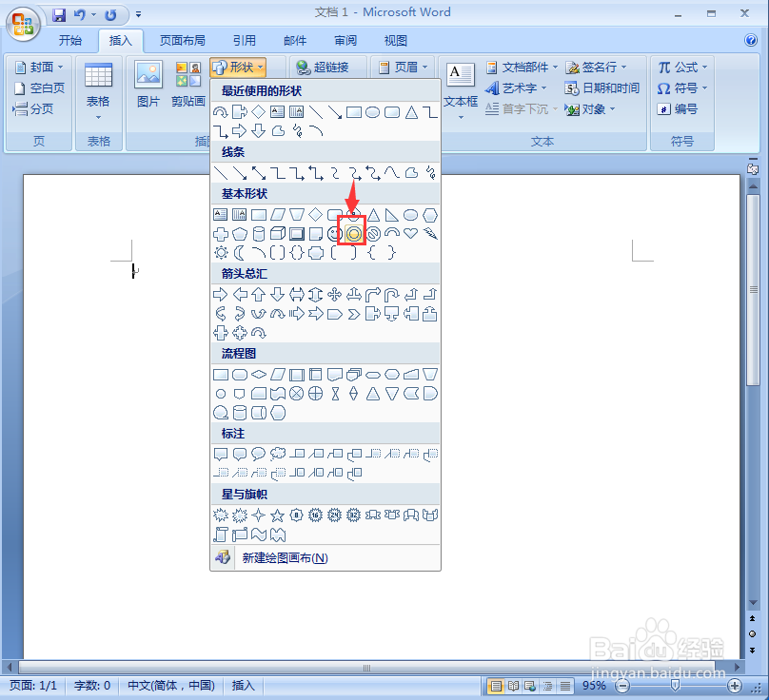Switch to draft view
The width and height of the screenshot is (769, 700).
tap(565, 686)
